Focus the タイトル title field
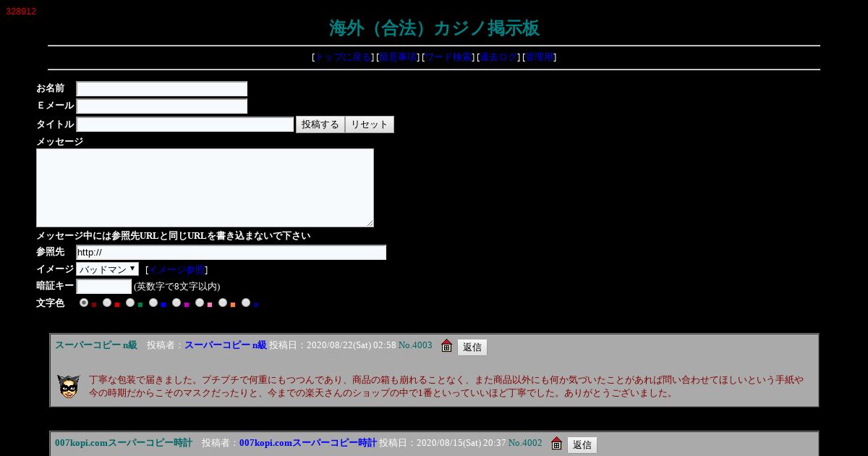868x456 pixels. click(185, 124)
